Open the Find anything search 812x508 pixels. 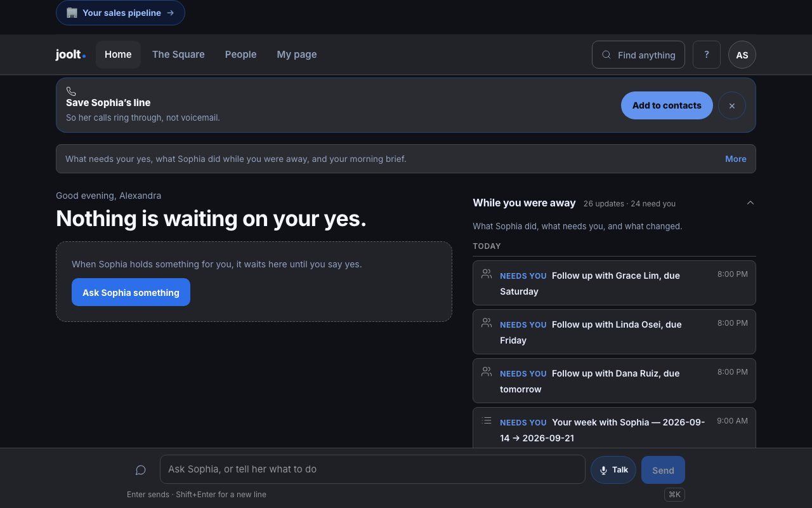638,55
